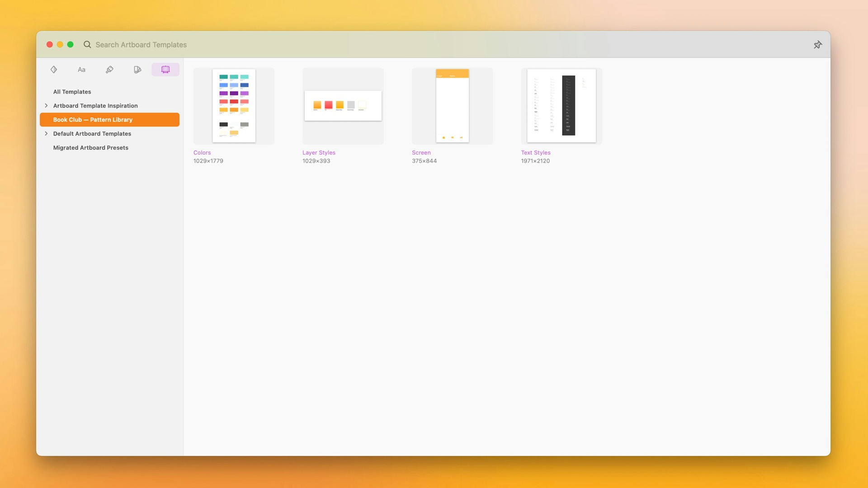Open the Layer Styles template link
This screenshot has width=868, height=488.
(319, 153)
